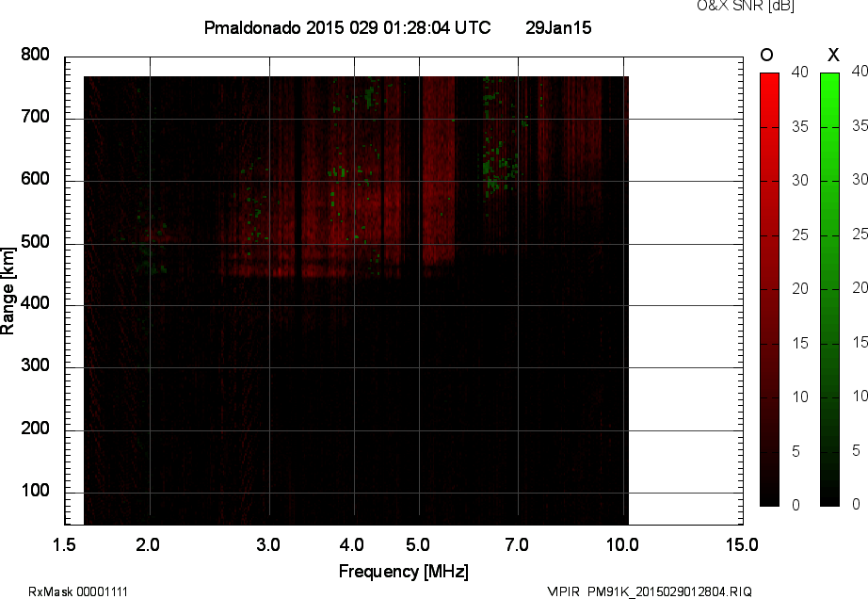Pick the red O-mode SNR colorbar
This screenshot has height=599, width=868.
pos(769,289)
